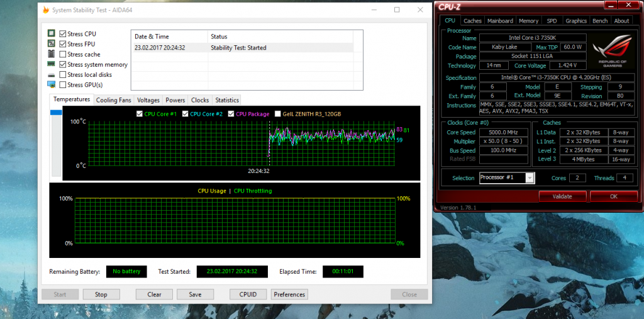The width and height of the screenshot is (644, 319).
Task: Open the Bench tab in CPU-Z
Action: [x=600, y=21]
